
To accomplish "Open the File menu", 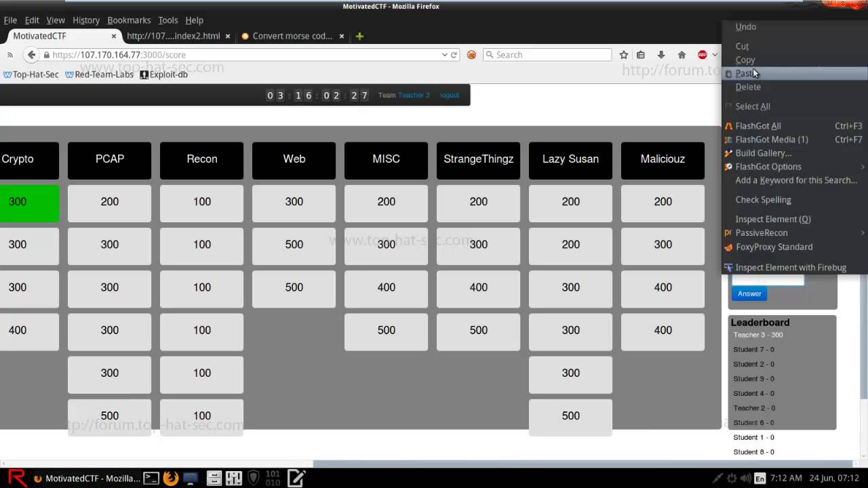I will coord(10,20).
